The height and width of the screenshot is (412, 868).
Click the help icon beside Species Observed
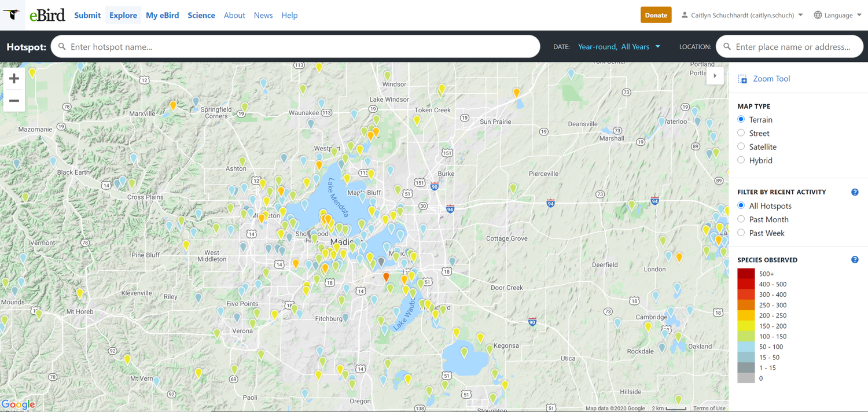tap(855, 259)
